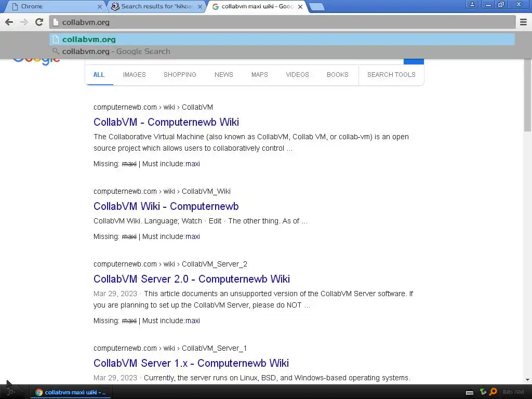Select the ALL search filter
Viewport: 532px width, 399px height.
click(99, 75)
